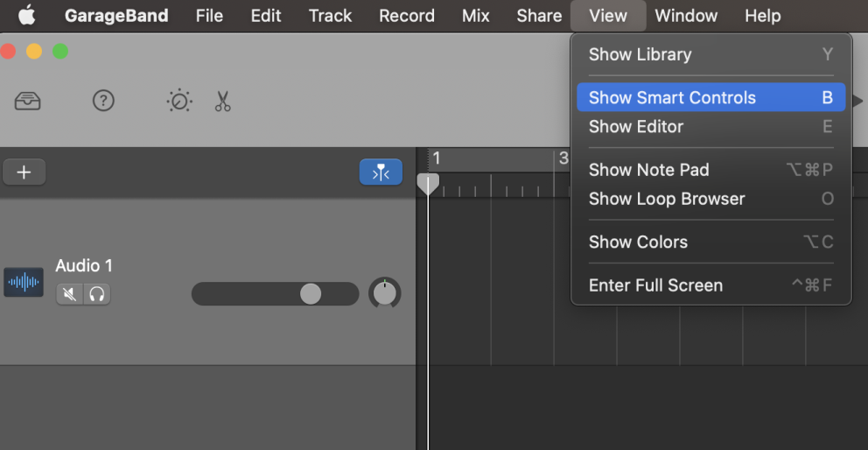Click the Audio 1 waveform track icon

[24, 282]
